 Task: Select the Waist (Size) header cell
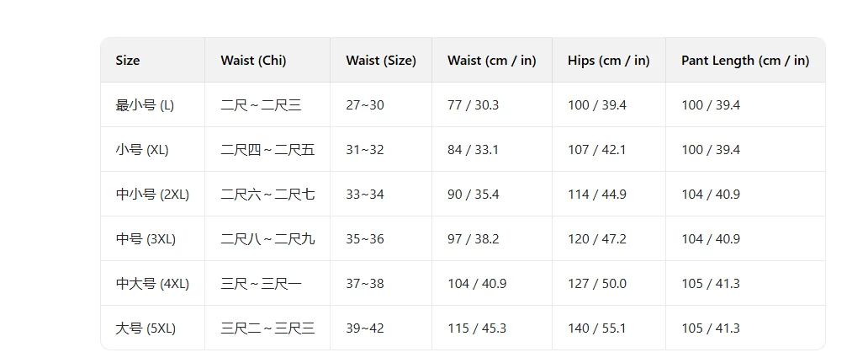pos(381,61)
